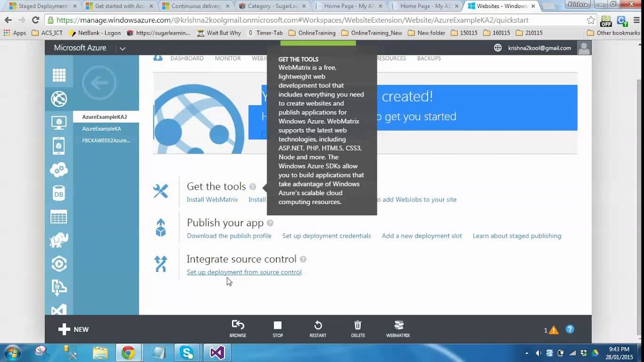Screen dimensions: 644x362
Task: Click the WebMatrix icon in bottom bar
Action: point(398,329)
